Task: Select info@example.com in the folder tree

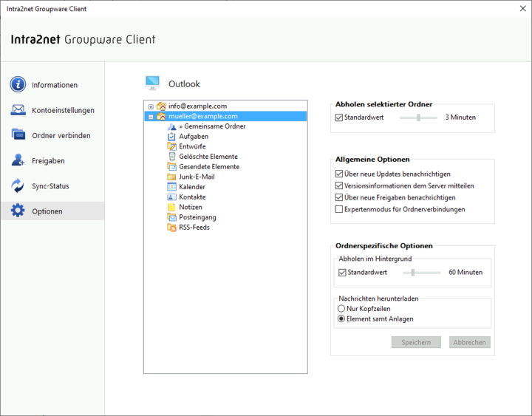Action: [x=198, y=106]
